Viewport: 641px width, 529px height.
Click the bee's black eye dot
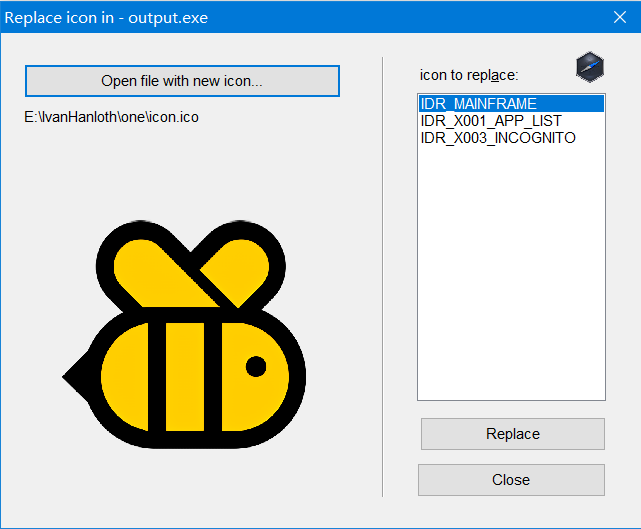(x=256, y=366)
